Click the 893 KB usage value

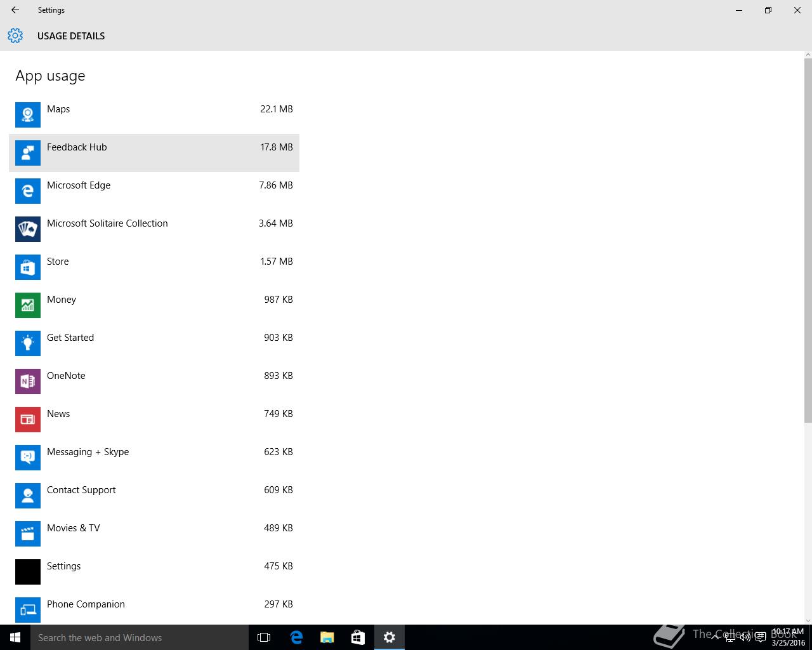(x=278, y=376)
